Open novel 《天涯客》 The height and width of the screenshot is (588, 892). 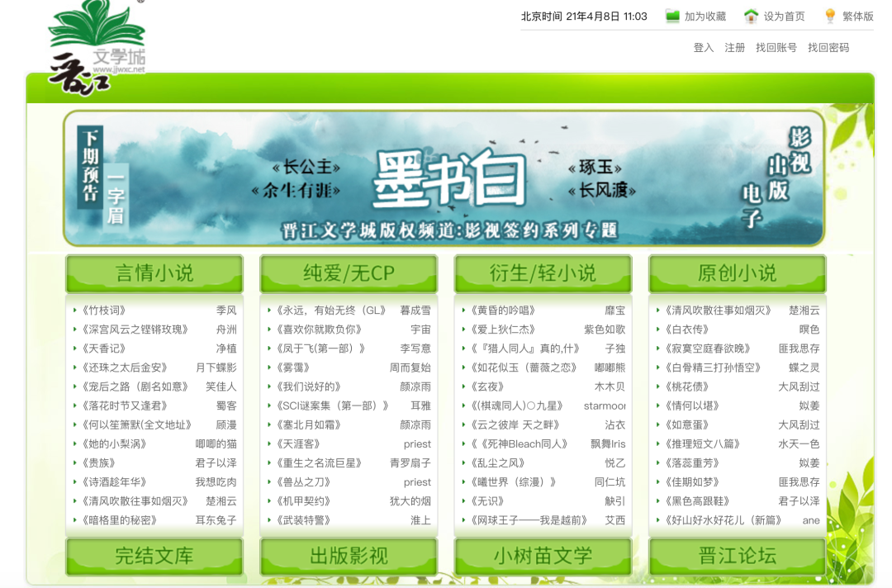pos(299,444)
